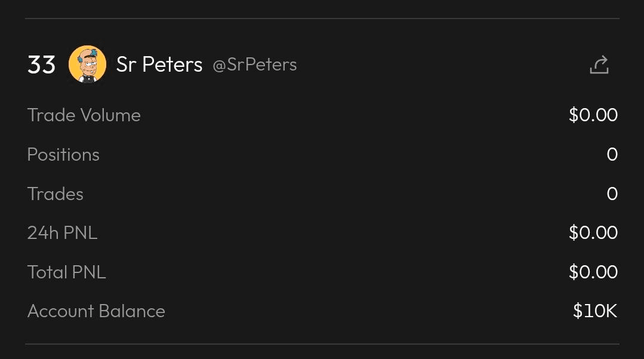Viewport: 644px width, 359px height.
Task: Open the Sr Peters profile name
Action: [159, 65]
